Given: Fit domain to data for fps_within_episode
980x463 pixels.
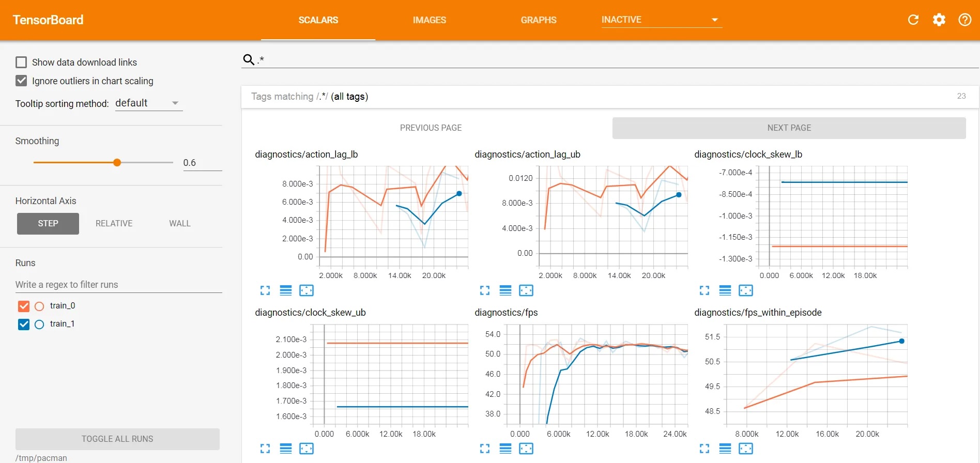Looking at the screenshot, I should pos(746,449).
